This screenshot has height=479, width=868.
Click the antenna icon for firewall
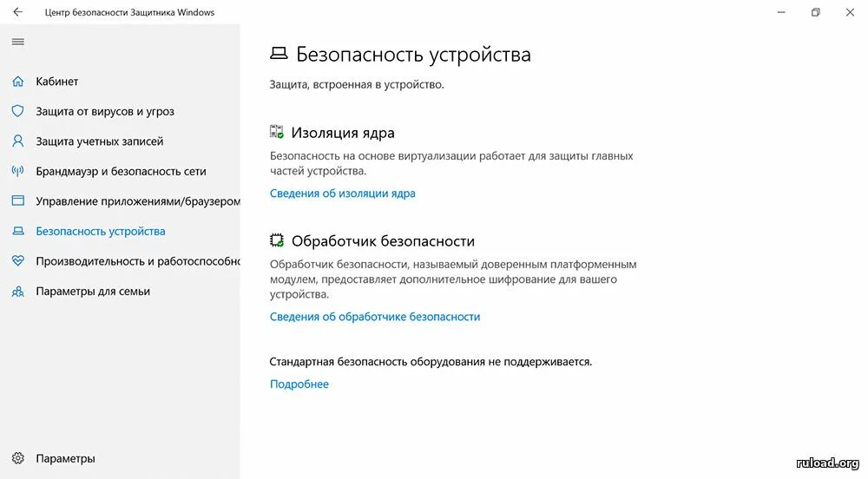(17, 171)
